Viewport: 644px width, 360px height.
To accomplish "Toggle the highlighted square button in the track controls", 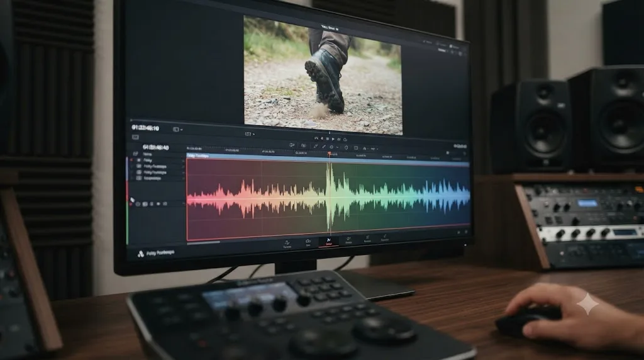I will point(145,204).
